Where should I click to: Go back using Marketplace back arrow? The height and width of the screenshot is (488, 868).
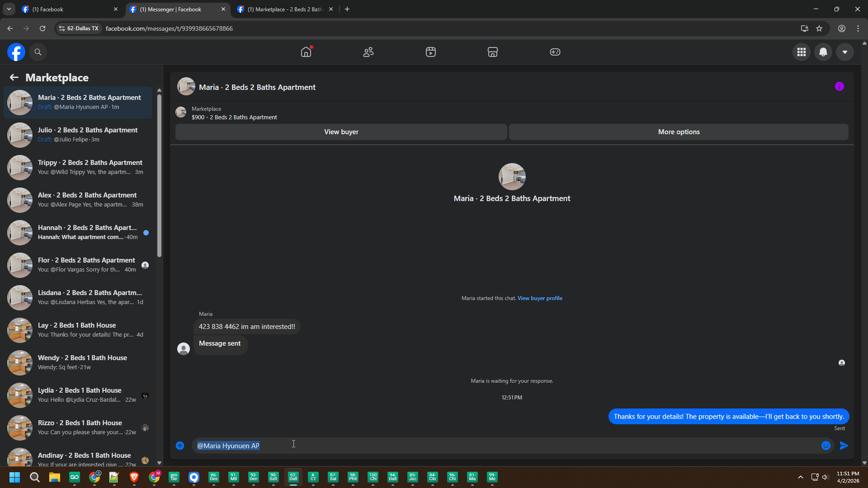point(14,78)
